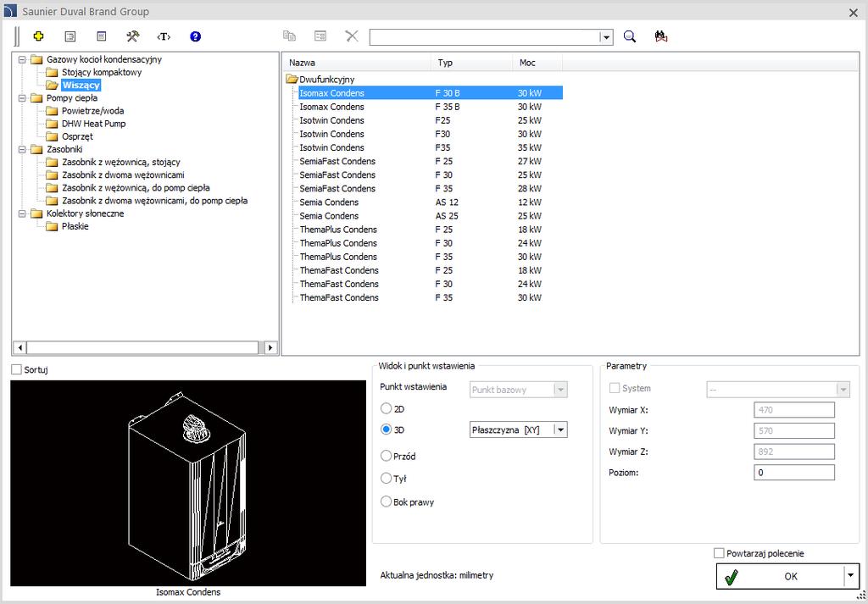
Task: Collapse the Kolektory słoneczne tree node
Action: click(22, 213)
